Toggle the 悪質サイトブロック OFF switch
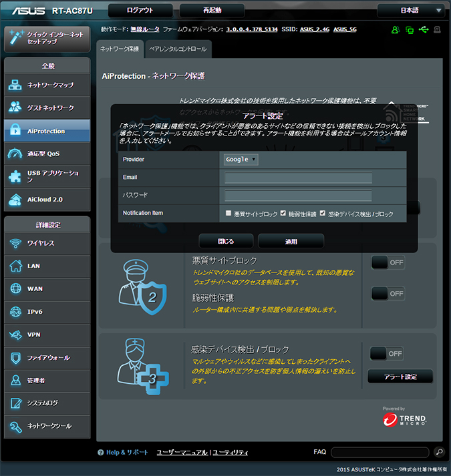The image size is (451, 476). [x=388, y=262]
